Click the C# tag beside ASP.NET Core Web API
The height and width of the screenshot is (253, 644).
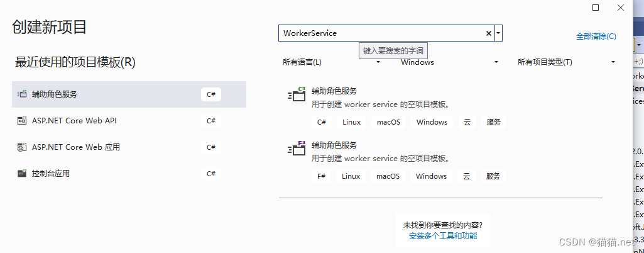click(x=211, y=121)
